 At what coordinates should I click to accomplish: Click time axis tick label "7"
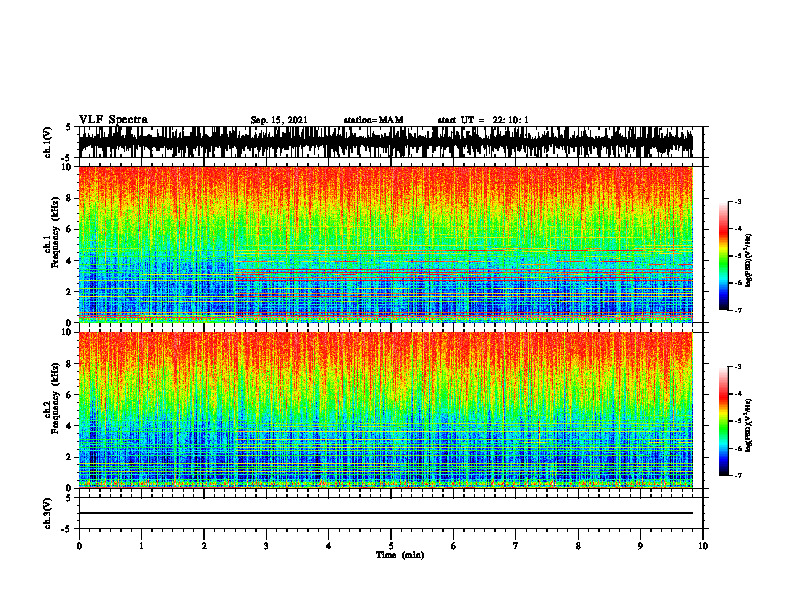coord(516,546)
